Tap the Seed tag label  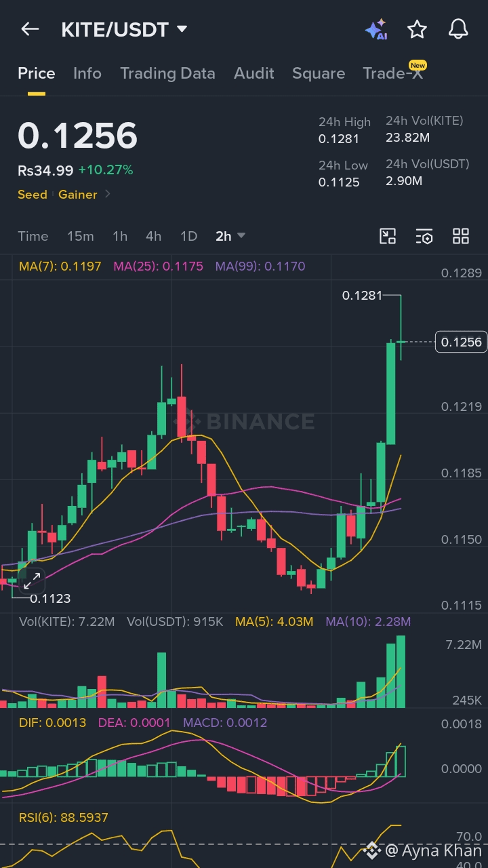(33, 195)
